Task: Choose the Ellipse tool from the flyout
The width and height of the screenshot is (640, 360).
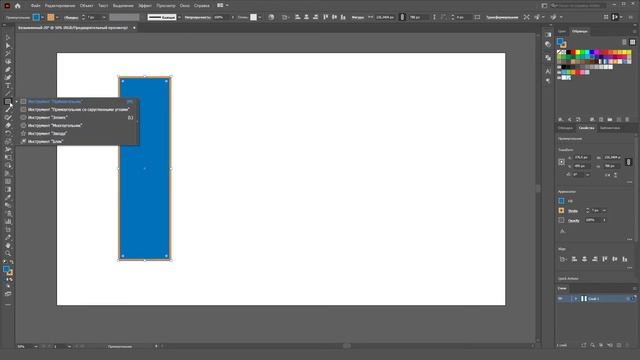Action: 77,118
